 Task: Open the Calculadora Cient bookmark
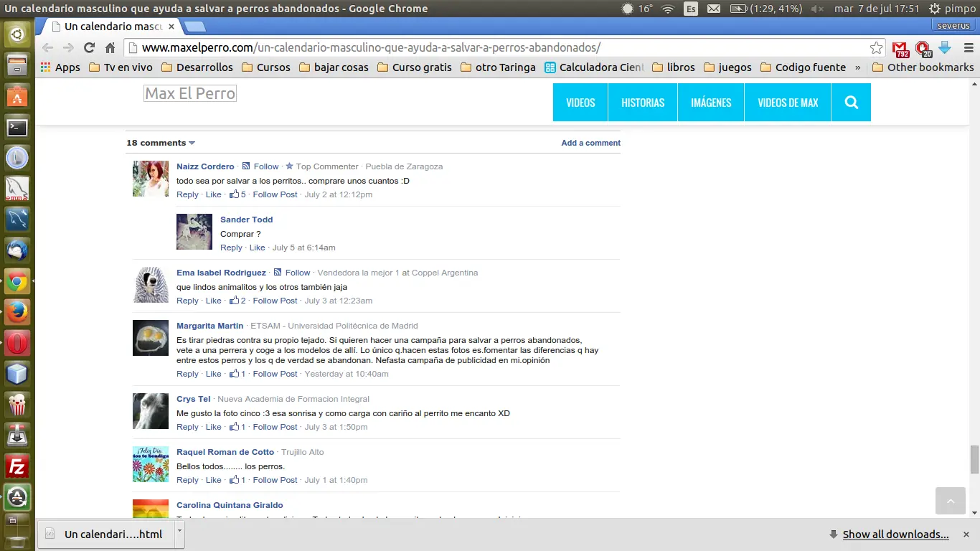point(594,67)
